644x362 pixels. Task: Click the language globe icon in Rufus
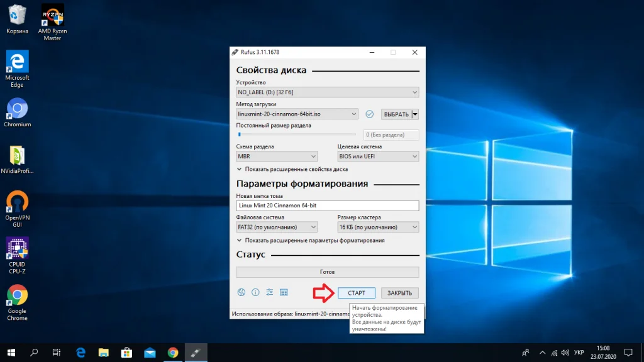(241, 292)
